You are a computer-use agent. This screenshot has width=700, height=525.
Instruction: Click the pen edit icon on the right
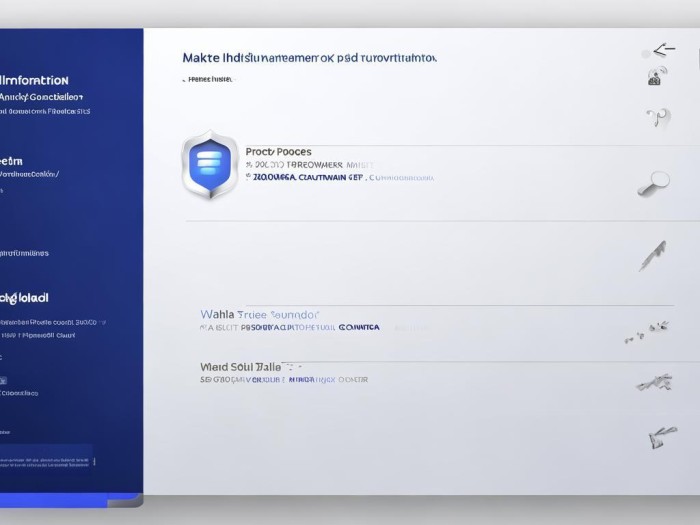[652, 254]
